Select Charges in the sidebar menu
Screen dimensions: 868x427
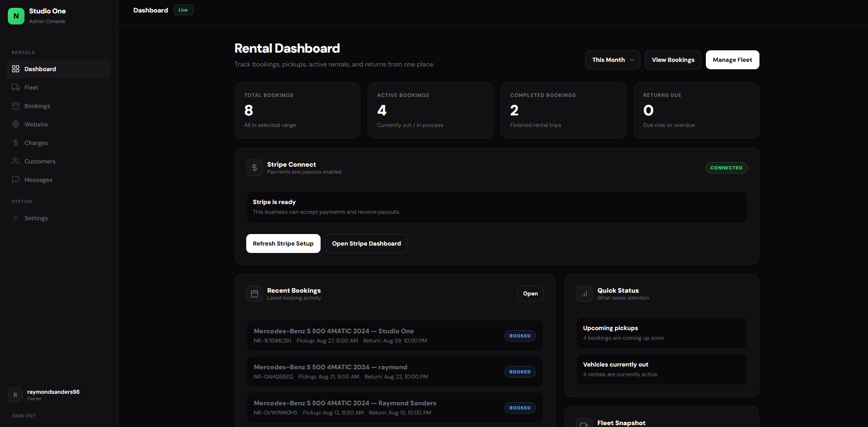point(59,143)
